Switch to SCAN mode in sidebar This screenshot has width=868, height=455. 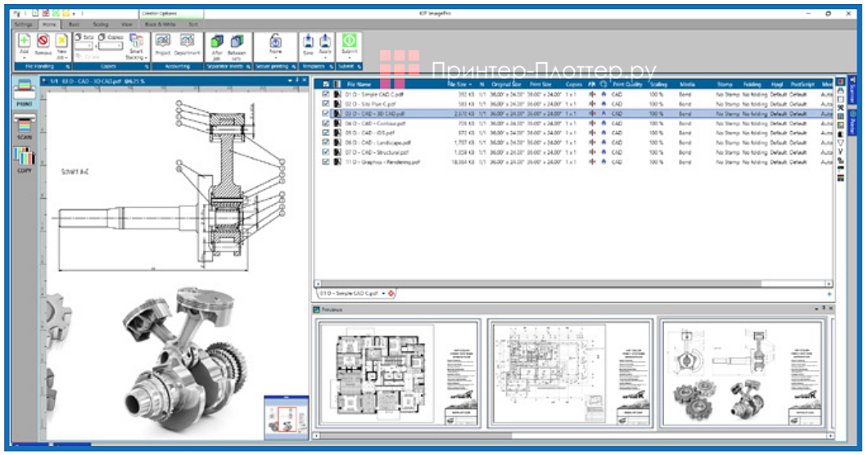click(25, 127)
